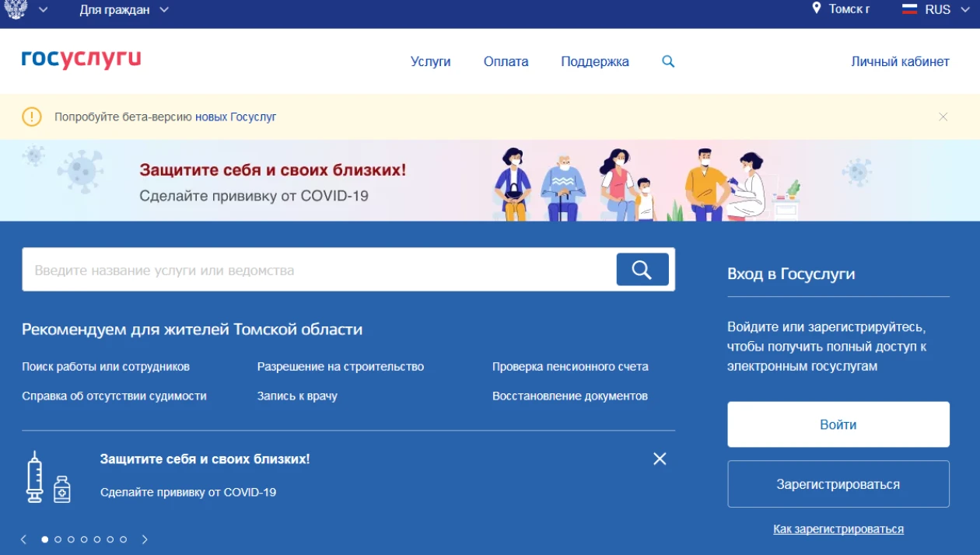This screenshot has width=980, height=555.
Task: Dismiss the COVID-19 vaccination slide
Action: click(x=660, y=459)
